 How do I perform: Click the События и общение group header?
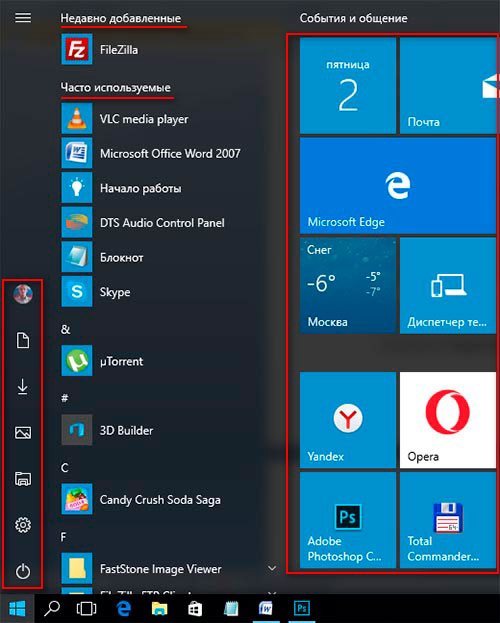[353, 18]
